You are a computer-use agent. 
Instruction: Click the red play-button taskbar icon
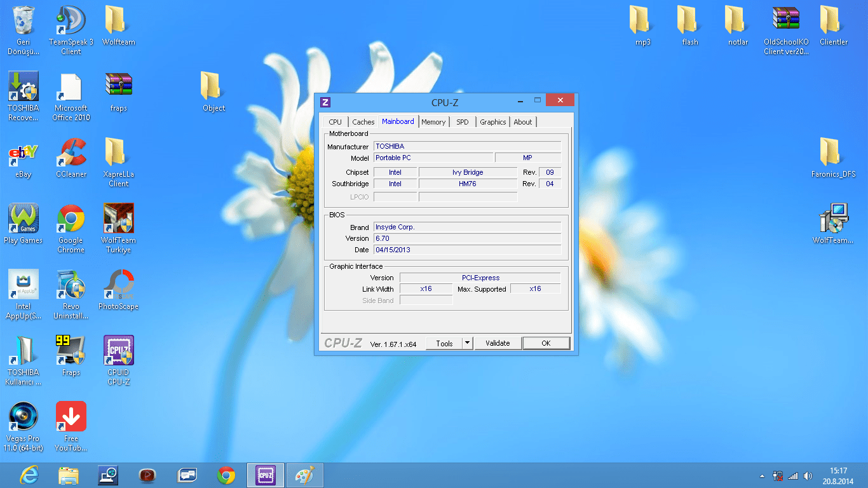pyautogui.click(x=147, y=475)
